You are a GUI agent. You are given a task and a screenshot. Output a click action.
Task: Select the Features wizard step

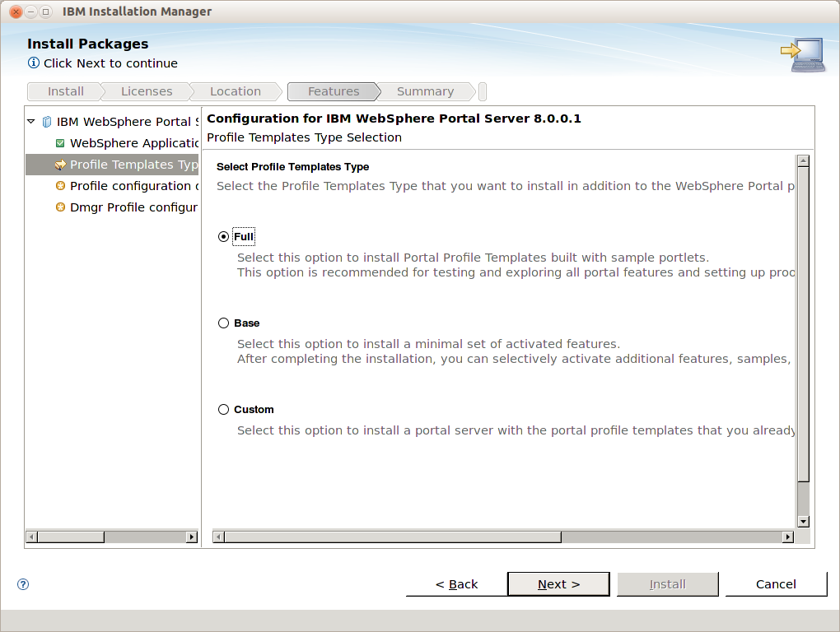point(334,91)
